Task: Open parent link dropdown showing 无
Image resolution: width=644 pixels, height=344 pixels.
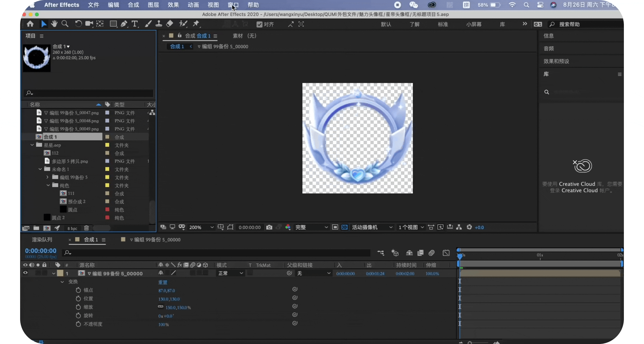Action: click(x=313, y=273)
